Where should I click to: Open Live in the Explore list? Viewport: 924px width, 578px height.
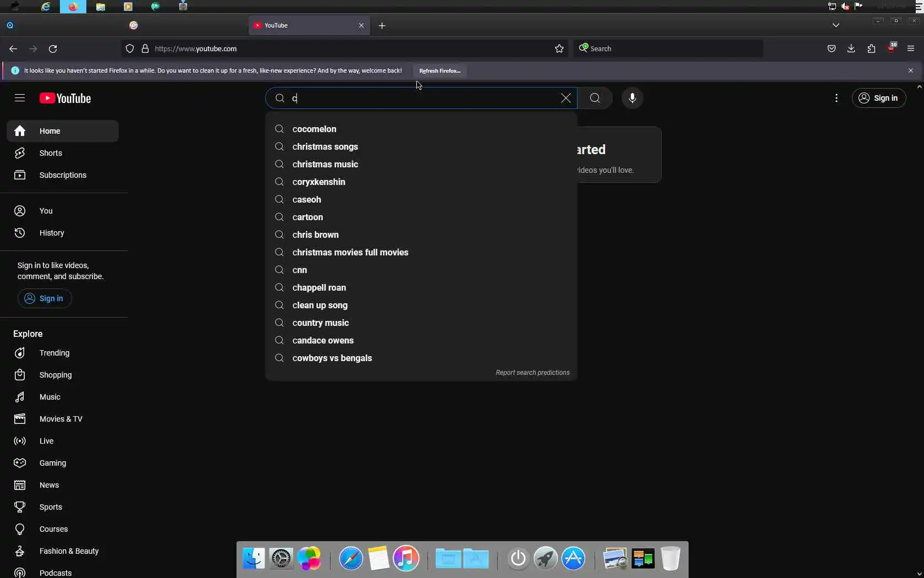pyautogui.click(x=63, y=441)
